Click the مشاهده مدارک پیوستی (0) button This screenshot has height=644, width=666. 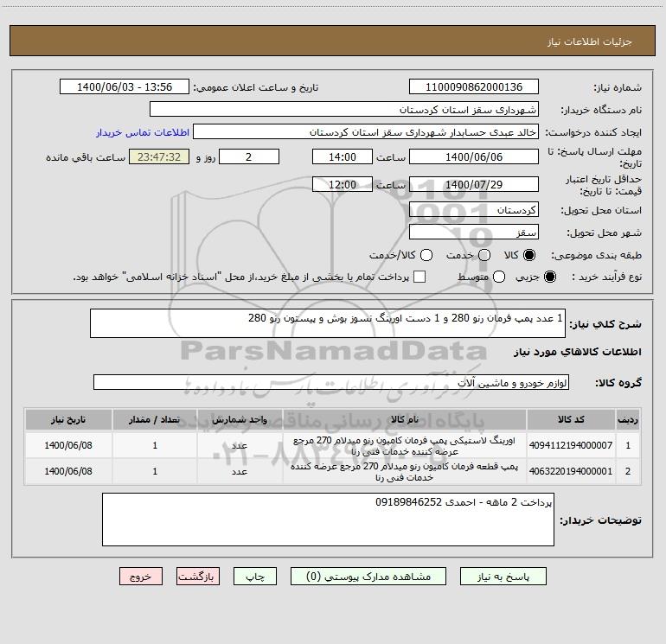click(x=368, y=577)
